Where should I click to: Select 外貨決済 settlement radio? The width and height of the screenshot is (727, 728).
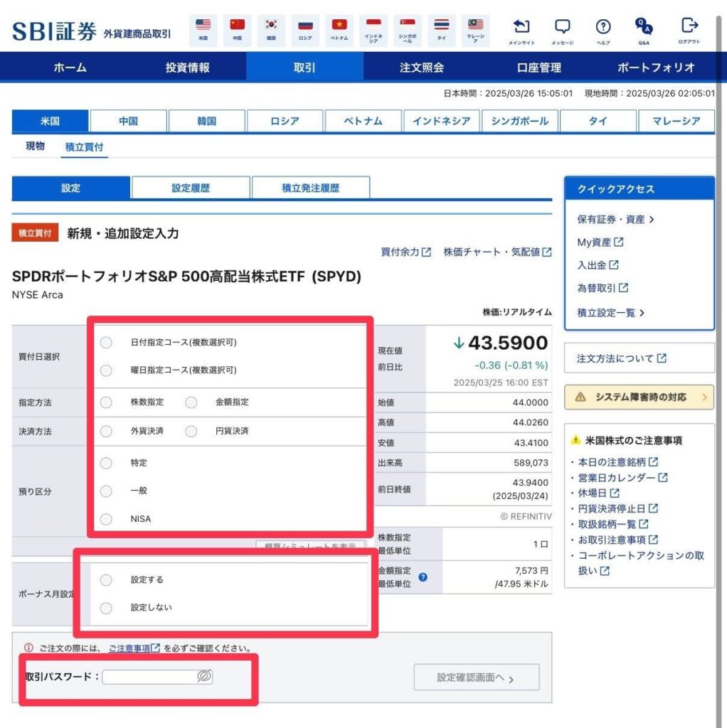pyautogui.click(x=106, y=431)
